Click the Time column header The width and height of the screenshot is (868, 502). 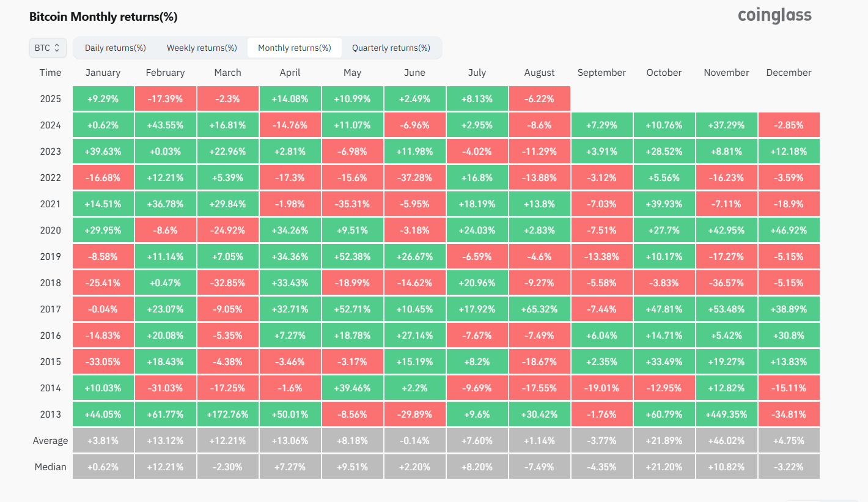[x=50, y=73]
